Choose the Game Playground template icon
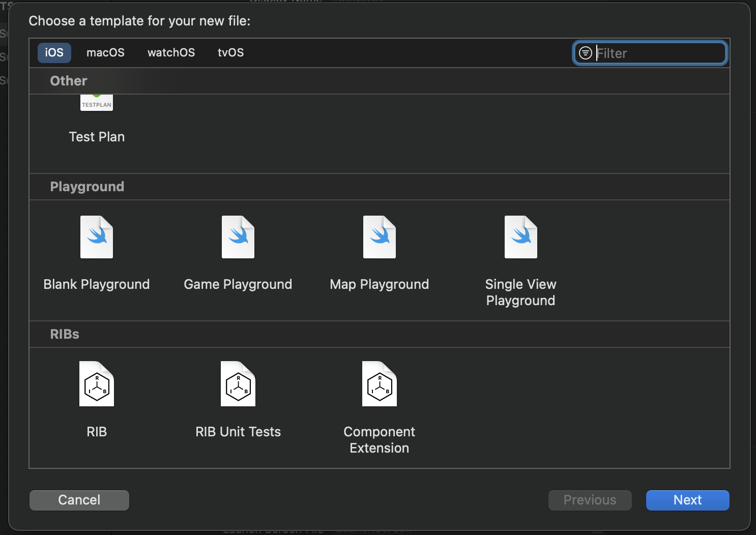The height and width of the screenshot is (535, 756). coord(238,237)
